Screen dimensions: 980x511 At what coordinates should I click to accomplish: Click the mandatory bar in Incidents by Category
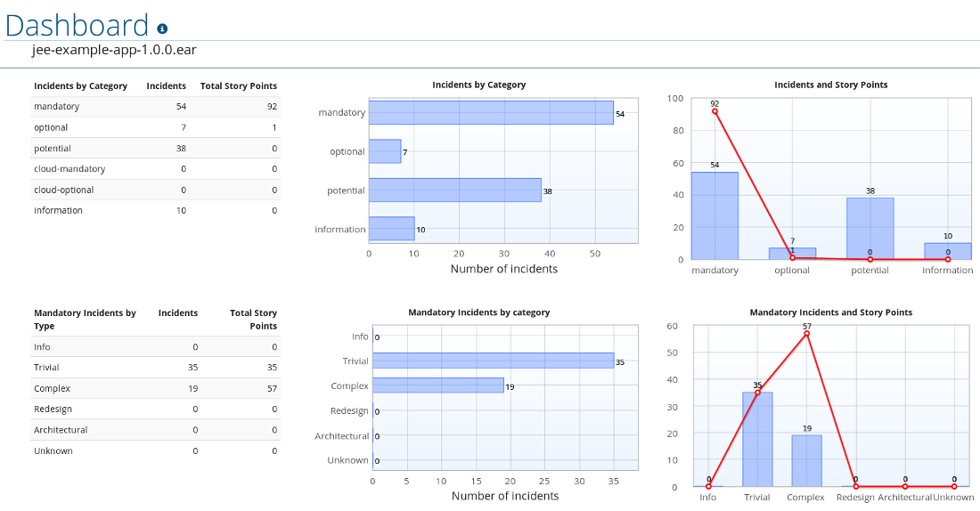[x=491, y=113]
